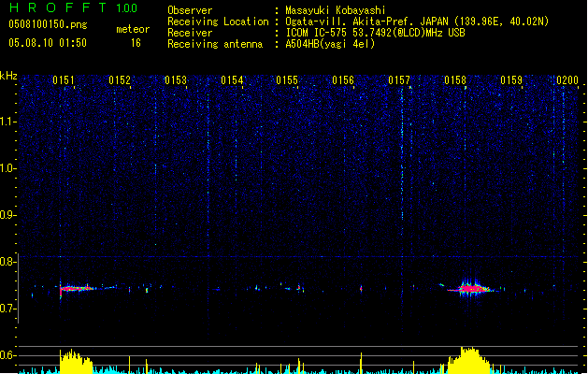Click the 0154 time marker
This screenshot has width=588, height=374.
(x=232, y=79)
